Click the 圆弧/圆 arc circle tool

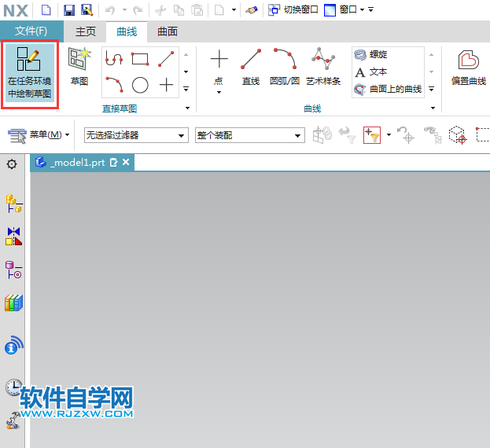pos(285,67)
